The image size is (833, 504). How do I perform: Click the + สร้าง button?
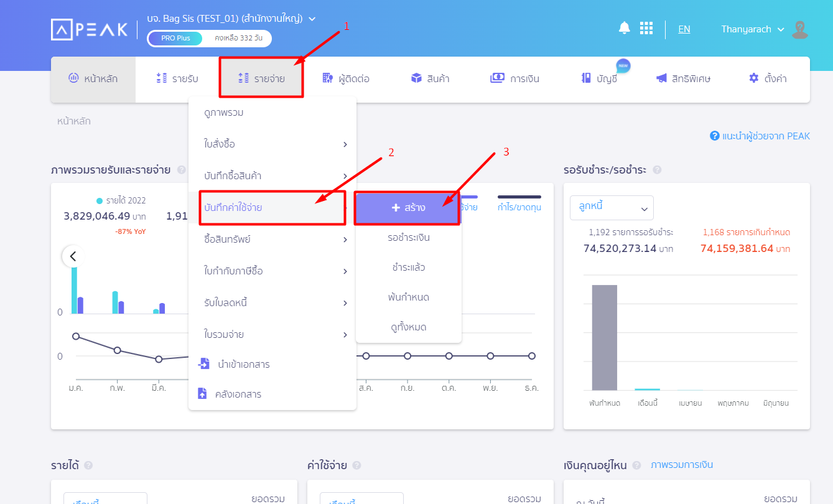click(x=407, y=208)
